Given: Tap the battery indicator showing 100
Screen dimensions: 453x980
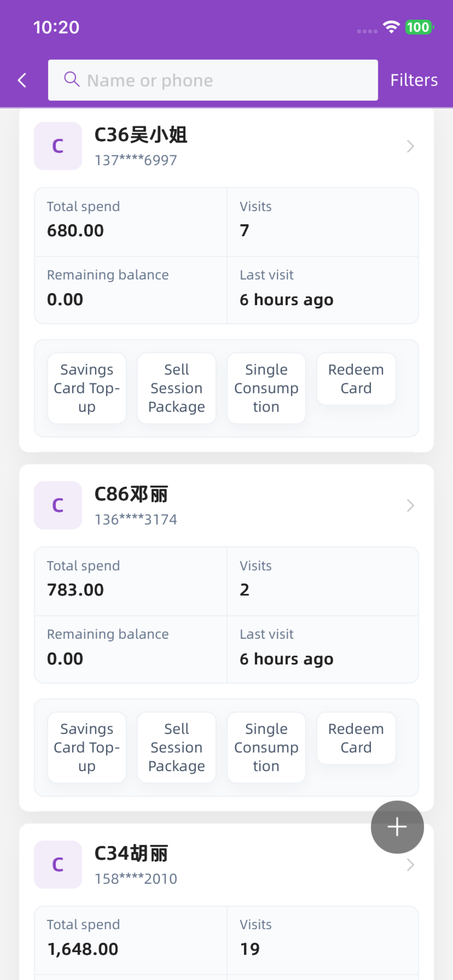Looking at the screenshot, I should click(419, 27).
